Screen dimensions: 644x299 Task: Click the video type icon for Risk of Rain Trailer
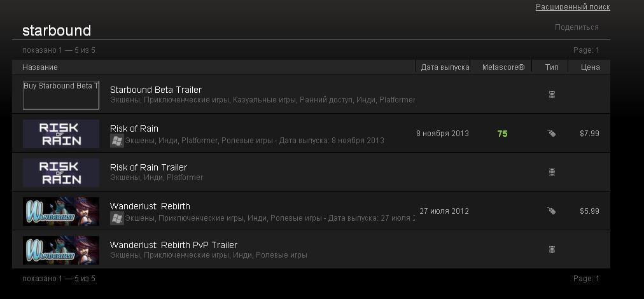[x=552, y=172]
